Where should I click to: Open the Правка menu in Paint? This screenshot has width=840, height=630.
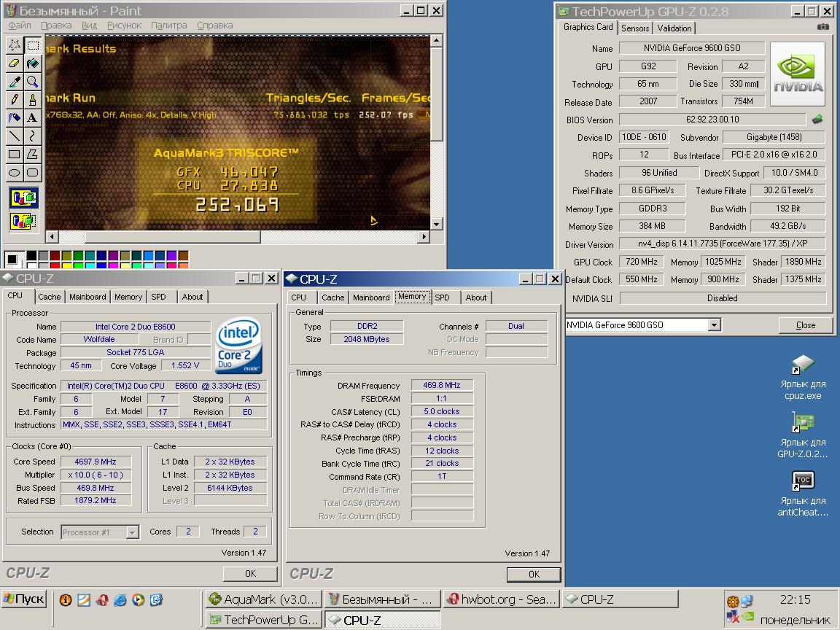pyautogui.click(x=56, y=26)
